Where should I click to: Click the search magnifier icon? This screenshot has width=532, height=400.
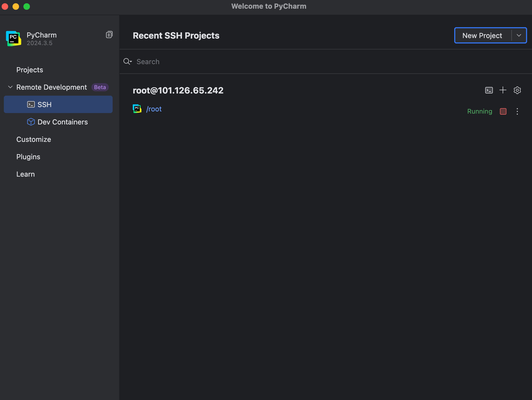(127, 62)
